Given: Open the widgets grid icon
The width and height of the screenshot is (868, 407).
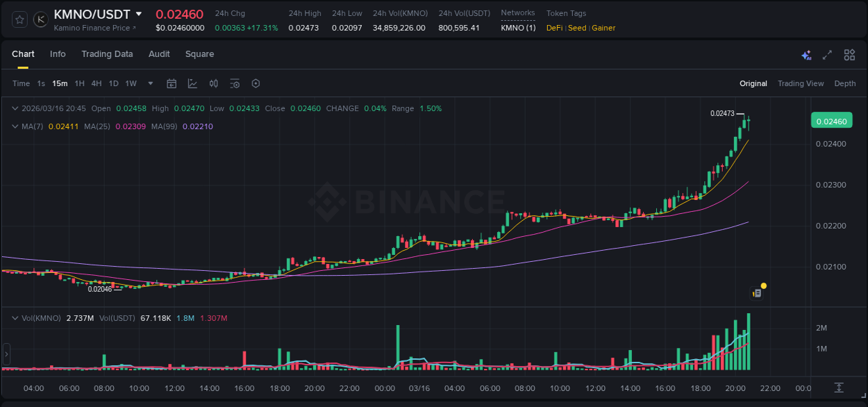Looking at the screenshot, I should [849, 54].
